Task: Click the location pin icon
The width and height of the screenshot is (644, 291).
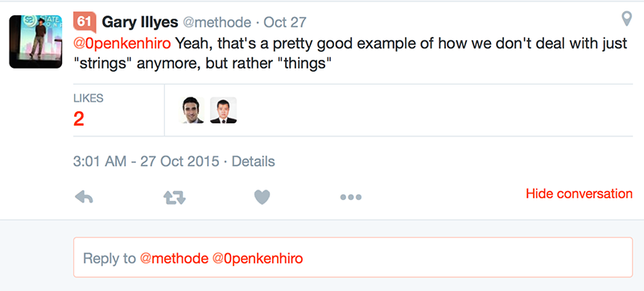Action: 626,19
